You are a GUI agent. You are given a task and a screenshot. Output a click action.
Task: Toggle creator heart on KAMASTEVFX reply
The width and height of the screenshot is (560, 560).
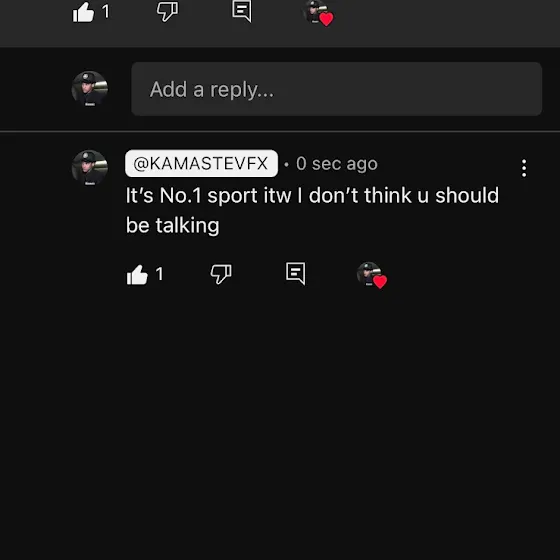[x=372, y=275]
